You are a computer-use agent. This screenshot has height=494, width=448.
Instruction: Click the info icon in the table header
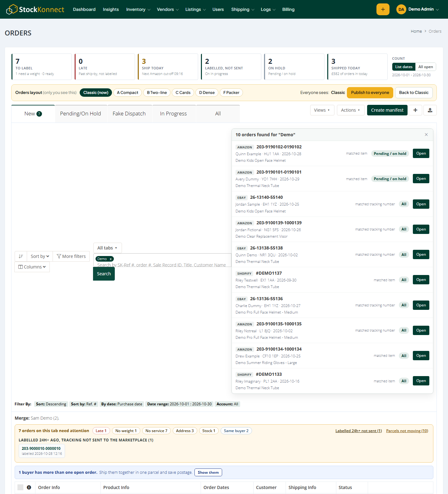pos(29,487)
